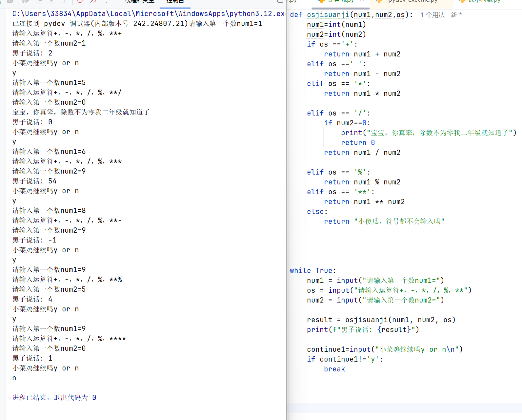
Task: Click '进程已结束，退出代码为 0' status line
Action: [x=54, y=398]
